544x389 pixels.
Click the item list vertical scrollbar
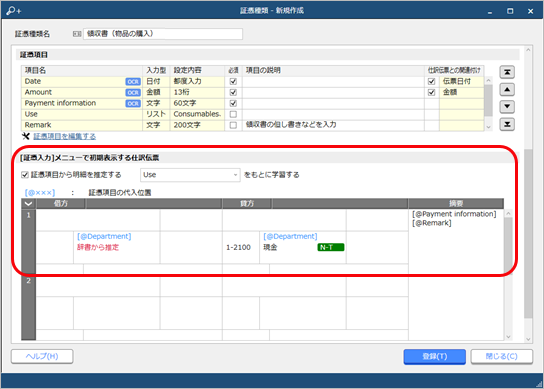click(x=488, y=103)
